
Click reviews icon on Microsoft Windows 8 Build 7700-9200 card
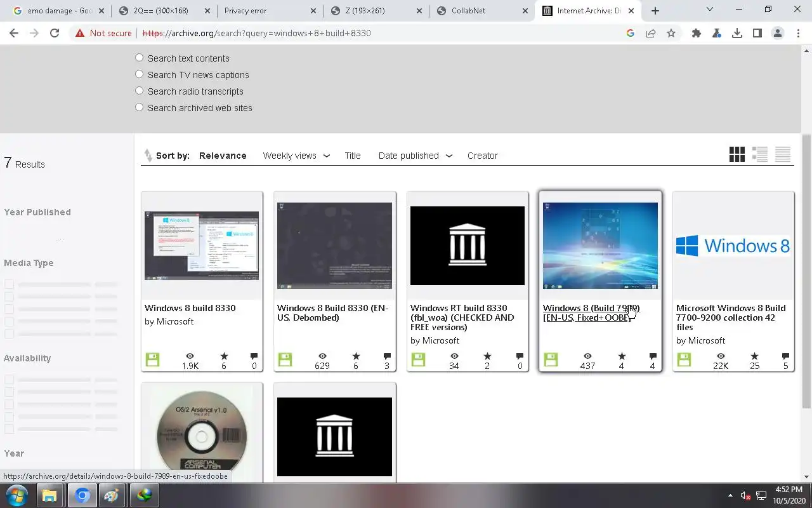pyautogui.click(x=785, y=356)
